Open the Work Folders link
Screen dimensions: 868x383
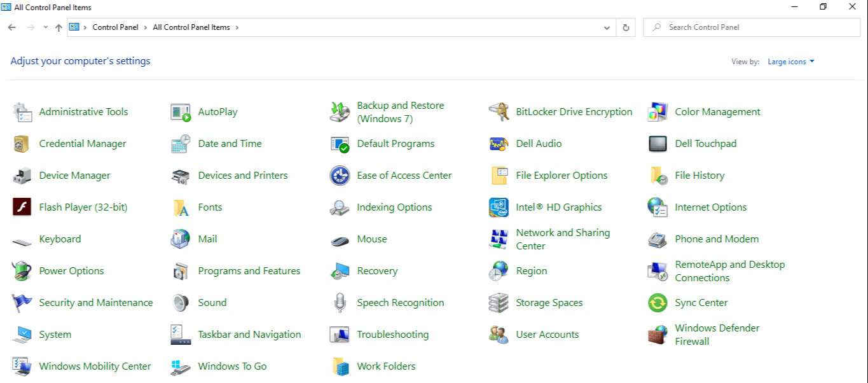(x=386, y=366)
